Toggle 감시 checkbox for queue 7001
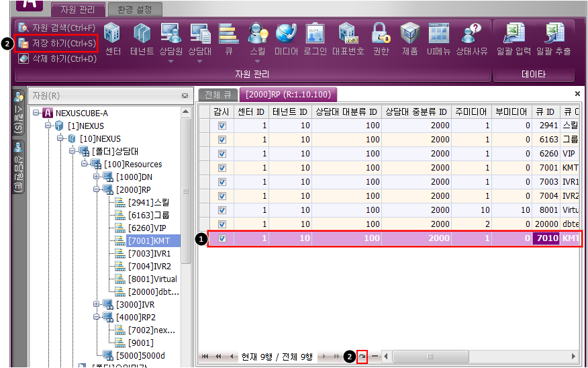This screenshot has width=588, height=368. (222, 168)
